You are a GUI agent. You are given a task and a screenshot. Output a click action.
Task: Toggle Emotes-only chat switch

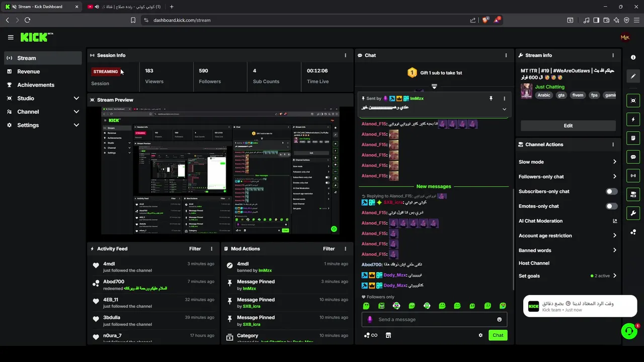(x=612, y=206)
